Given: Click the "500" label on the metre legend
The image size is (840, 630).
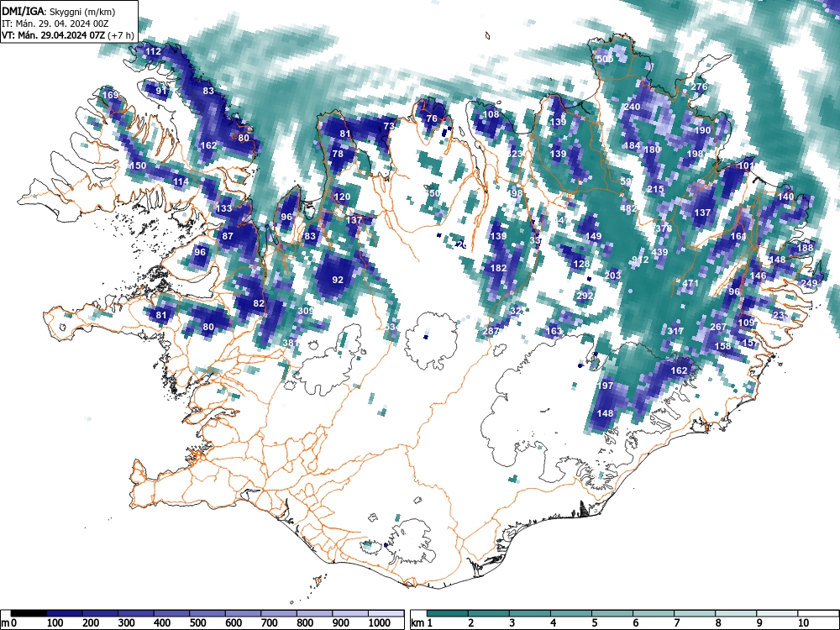Looking at the screenshot, I should (x=197, y=623).
